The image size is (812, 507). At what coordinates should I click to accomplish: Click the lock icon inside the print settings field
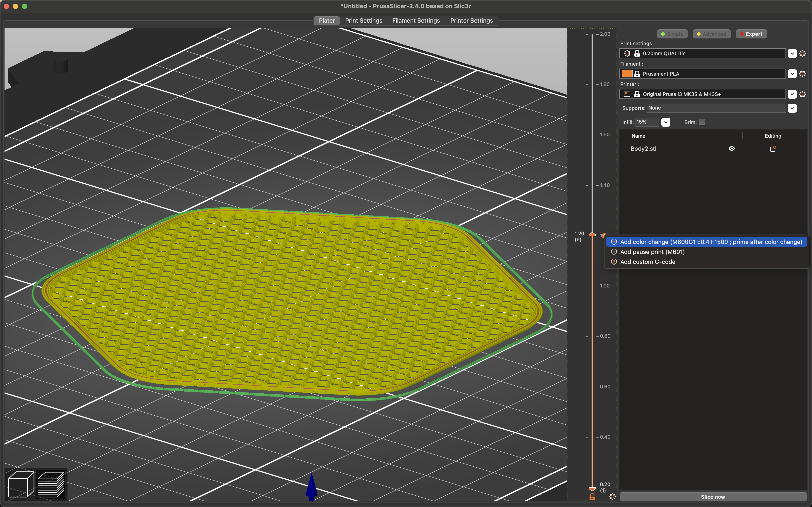637,53
